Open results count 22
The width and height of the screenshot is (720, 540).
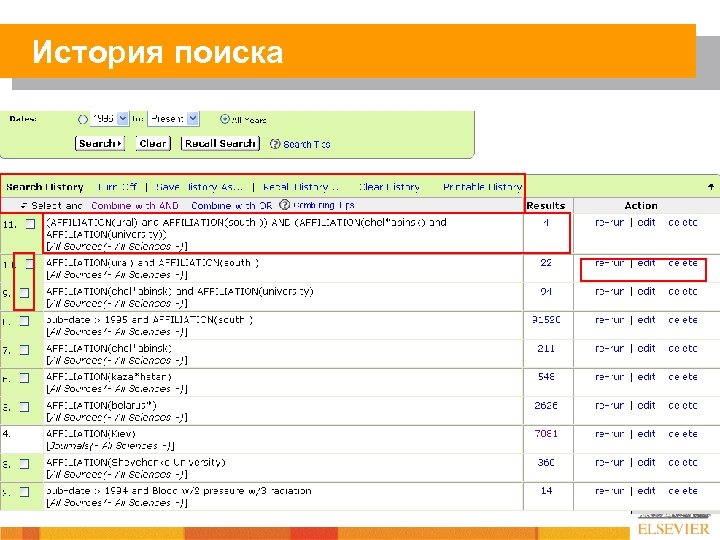coord(546,263)
